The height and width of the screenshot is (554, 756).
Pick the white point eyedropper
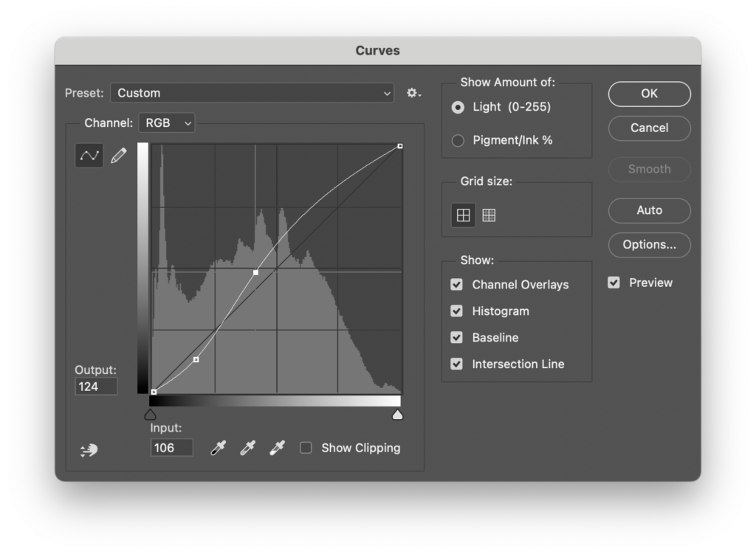277,448
